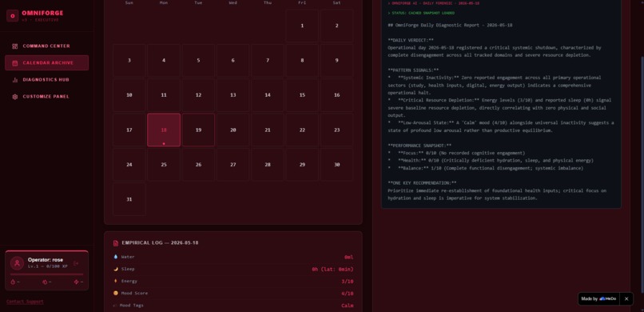
Task: Select May 29 in the calendar
Action: 302,165
